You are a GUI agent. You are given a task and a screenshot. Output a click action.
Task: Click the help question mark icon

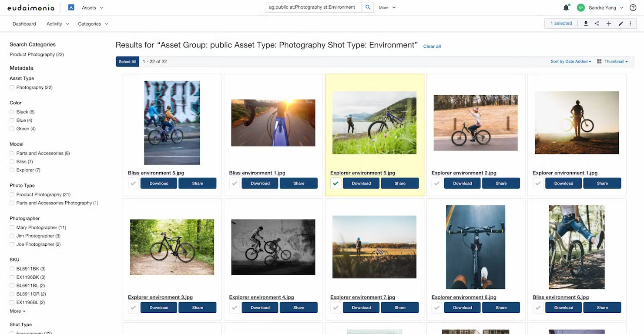[633, 7]
